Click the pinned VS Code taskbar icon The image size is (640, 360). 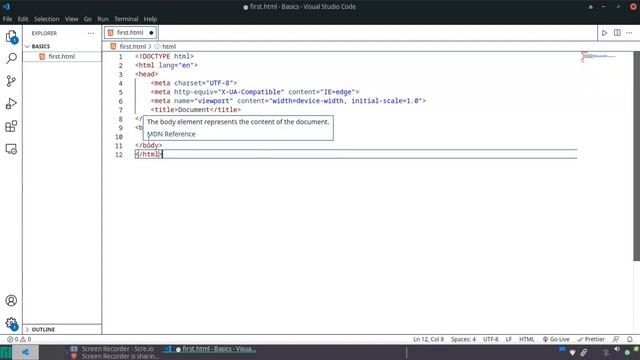point(25,352)
